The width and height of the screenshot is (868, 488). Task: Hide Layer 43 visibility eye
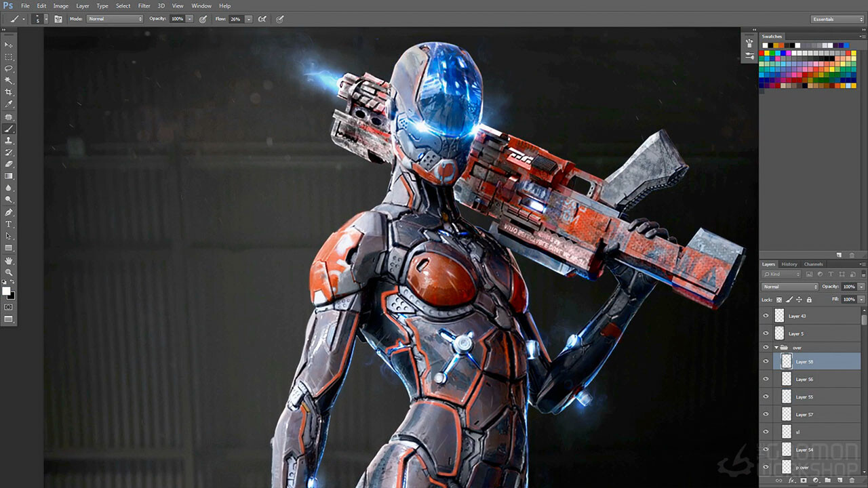click(x=766, y=316)
